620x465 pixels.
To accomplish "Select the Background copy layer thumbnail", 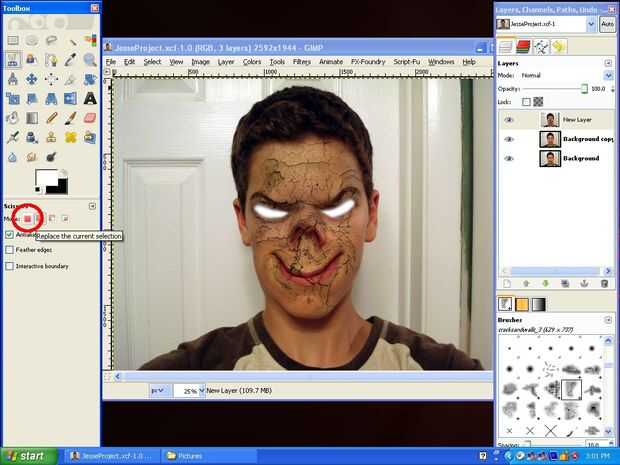I will click(x=550, y=139).
